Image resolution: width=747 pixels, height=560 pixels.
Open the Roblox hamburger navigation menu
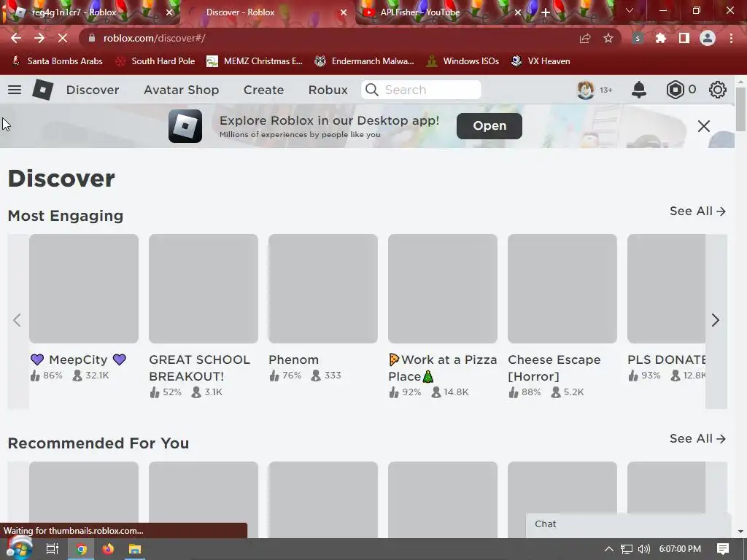[15, 90]
